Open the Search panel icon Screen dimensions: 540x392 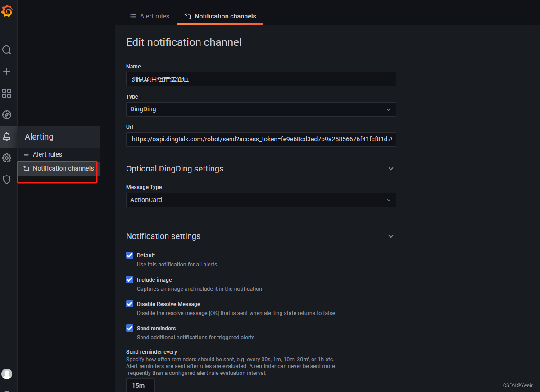[7, 50]
